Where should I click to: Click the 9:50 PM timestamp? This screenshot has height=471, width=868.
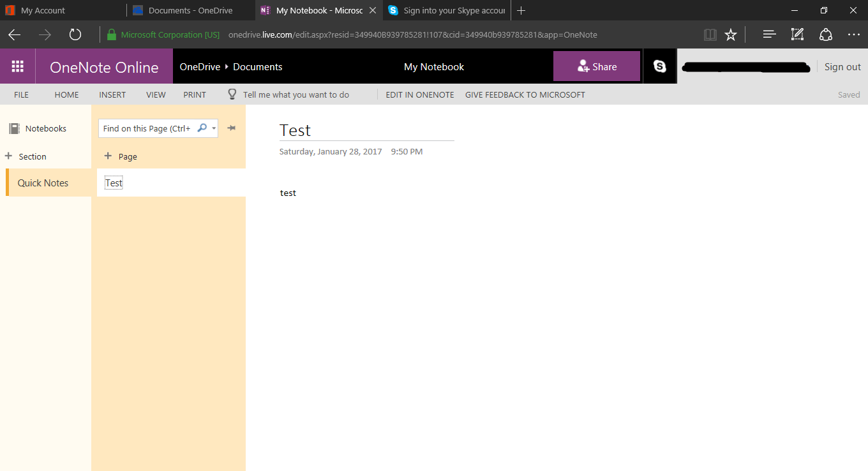(x=407, y=151)
